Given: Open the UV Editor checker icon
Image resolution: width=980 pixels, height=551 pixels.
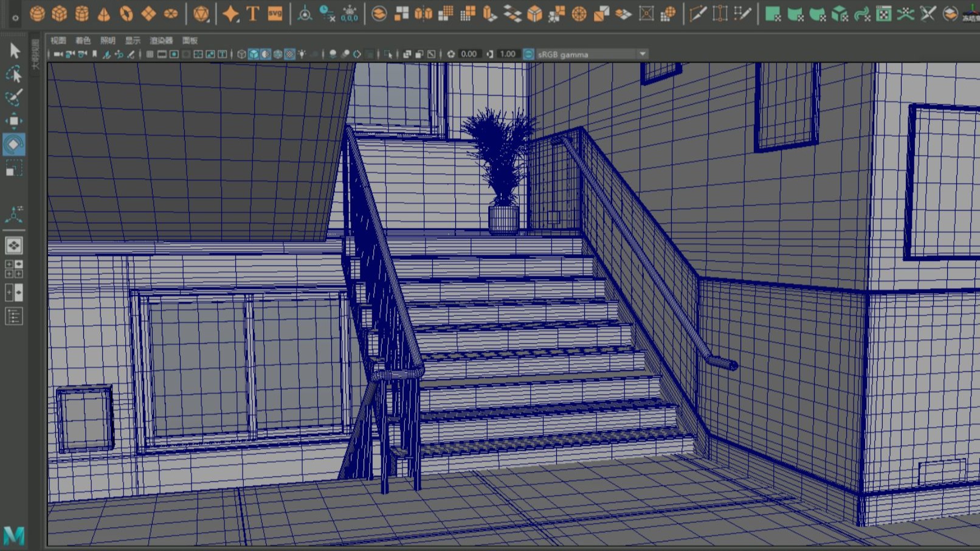Looking at the screenshot, I should tap(884, 13).
